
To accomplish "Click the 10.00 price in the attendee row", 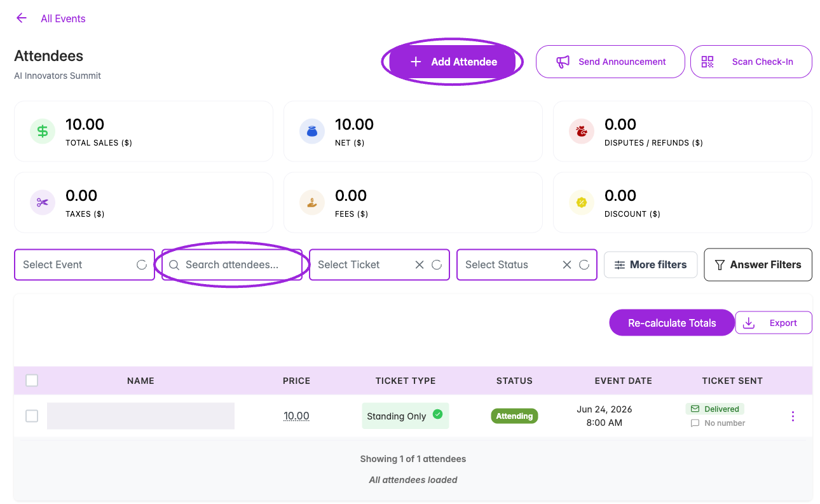I will [296, 416].
